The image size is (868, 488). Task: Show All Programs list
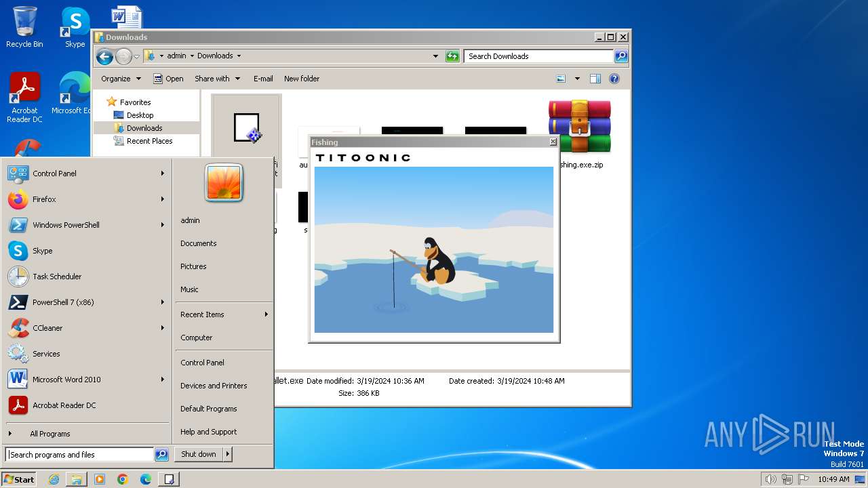point(50,434)
